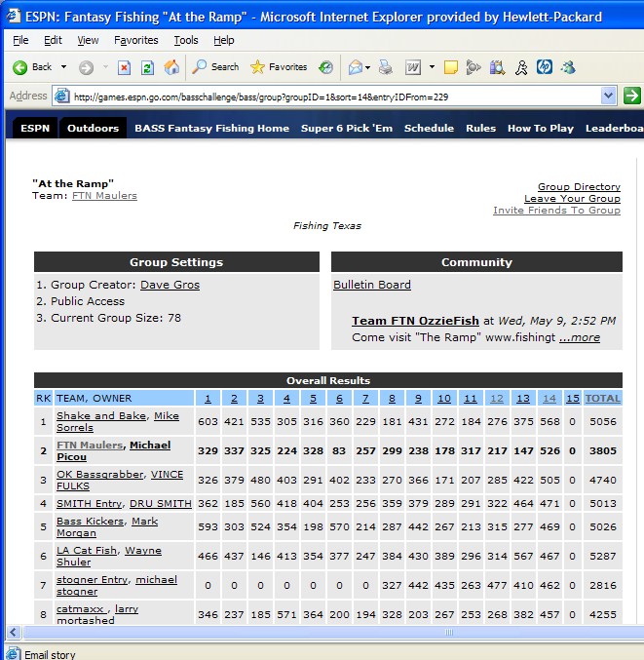
Task: Open the Search toolbar button
Action: click(215, 67)
